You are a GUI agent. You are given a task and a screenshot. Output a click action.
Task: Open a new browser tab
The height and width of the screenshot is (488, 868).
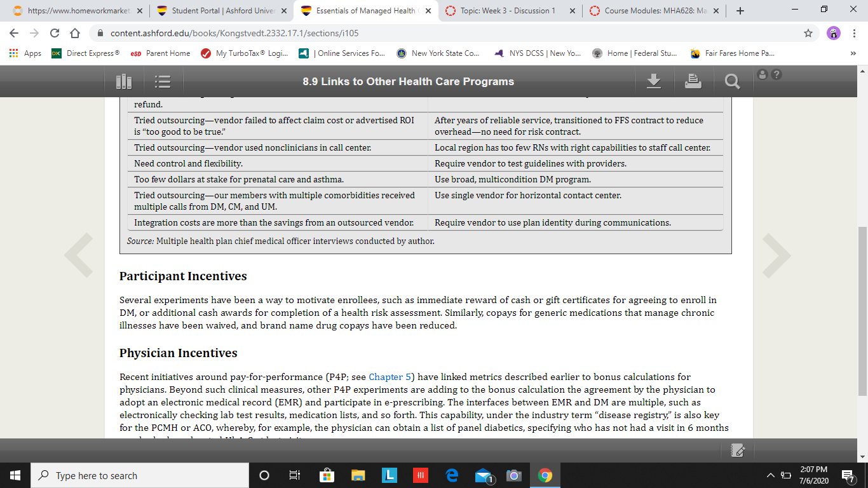[x=740, y=11]
